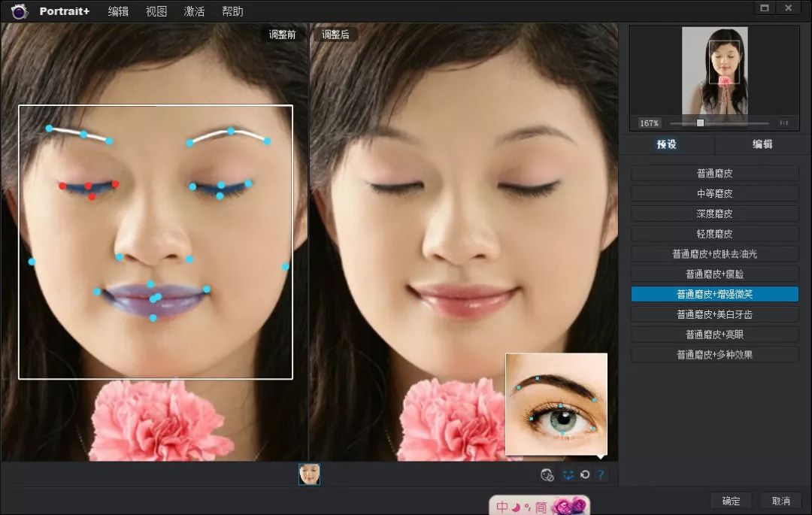Open the 激活 menu
The image size is (812, 515).
pos(194,11)
